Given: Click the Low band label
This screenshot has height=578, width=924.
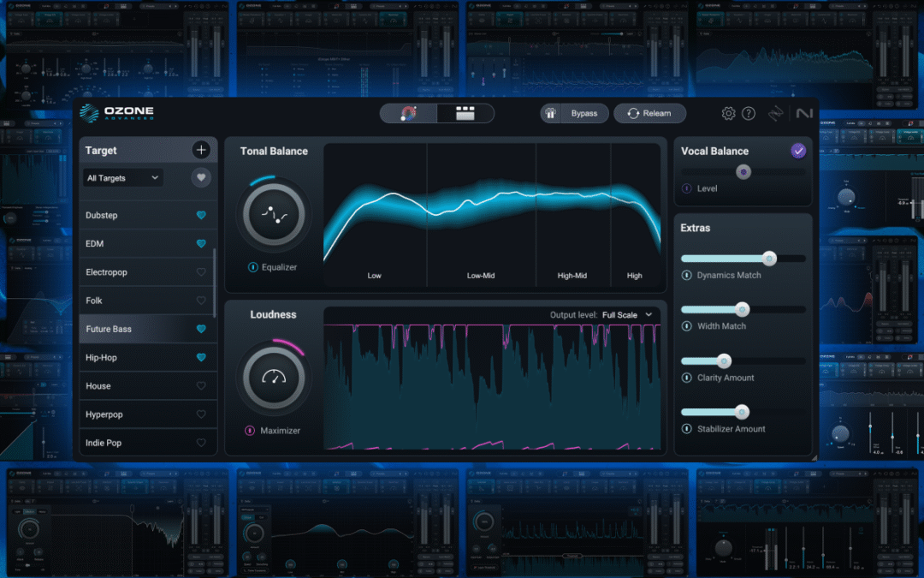Looking at the screenshot, I should point(374,276).
